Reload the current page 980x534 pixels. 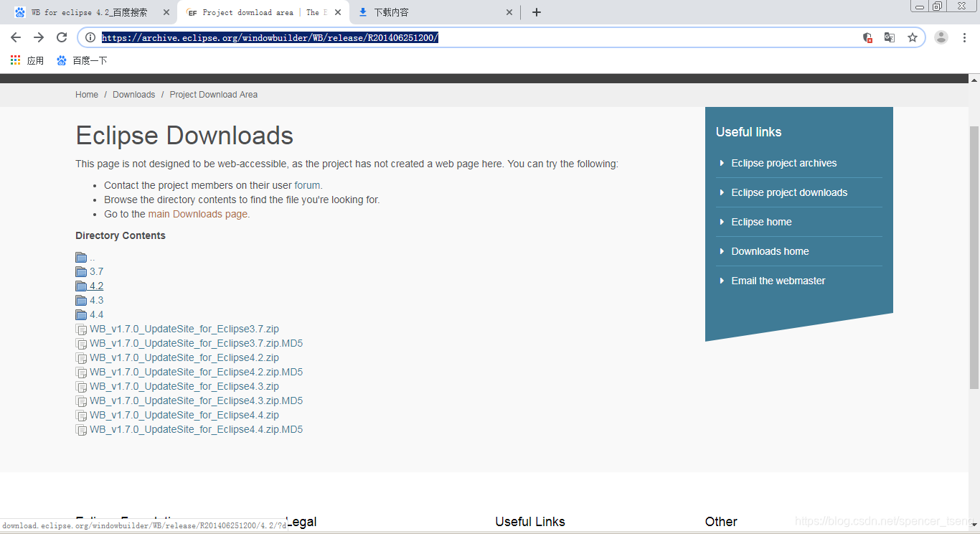click(x=62, y=37)
